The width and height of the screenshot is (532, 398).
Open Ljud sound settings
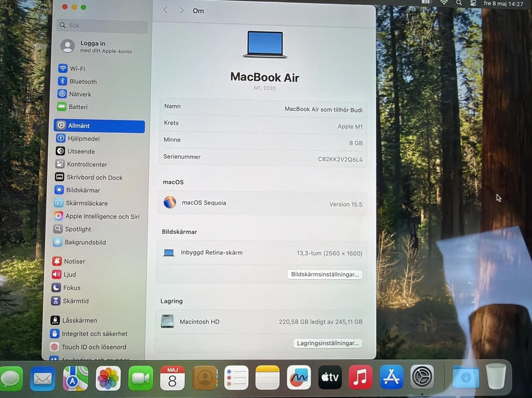click(64, 274)
